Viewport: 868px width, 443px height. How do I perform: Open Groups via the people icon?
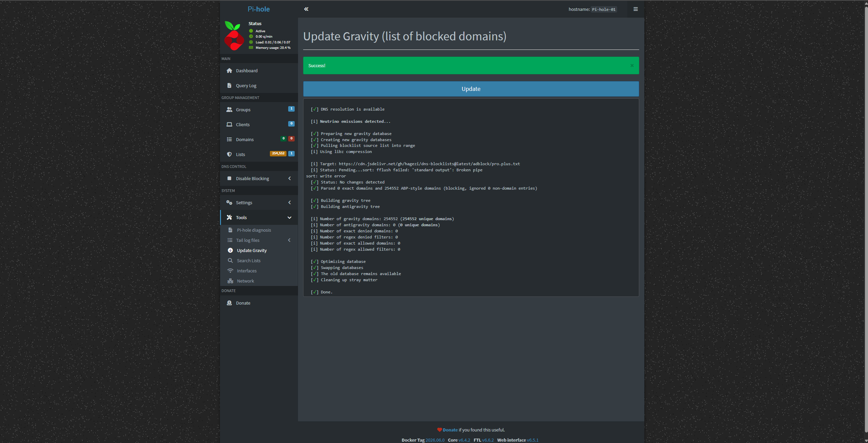pos(229,110)
